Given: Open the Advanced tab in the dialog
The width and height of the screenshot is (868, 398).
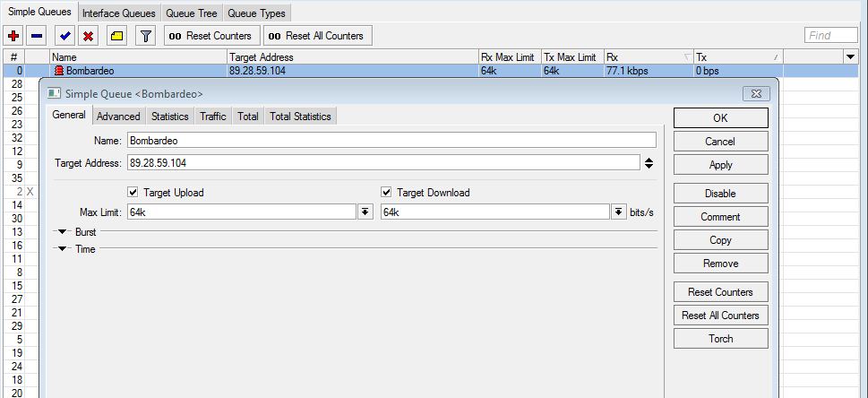Looking at the screenshot, I should [118, 117].
